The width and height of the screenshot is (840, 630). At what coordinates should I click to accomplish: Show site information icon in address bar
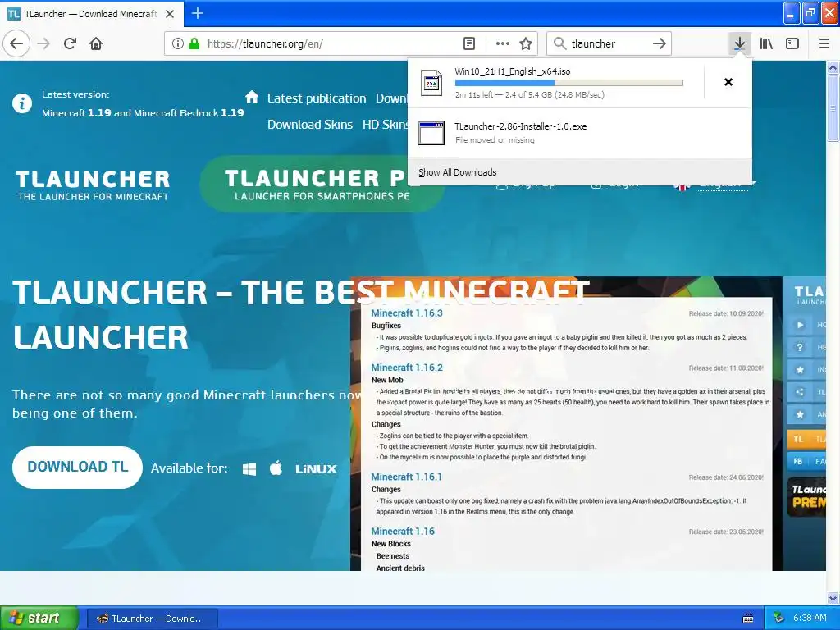(x=178, y=43)
